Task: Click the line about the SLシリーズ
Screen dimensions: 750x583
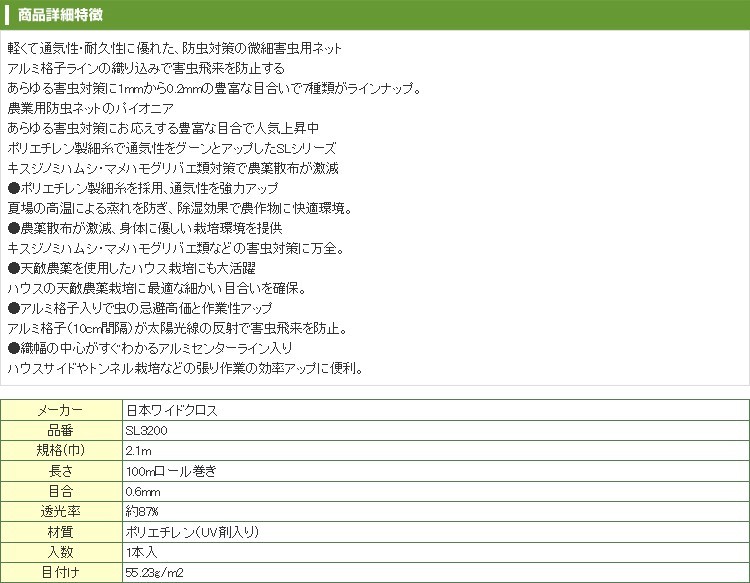Action: (172, 148)
